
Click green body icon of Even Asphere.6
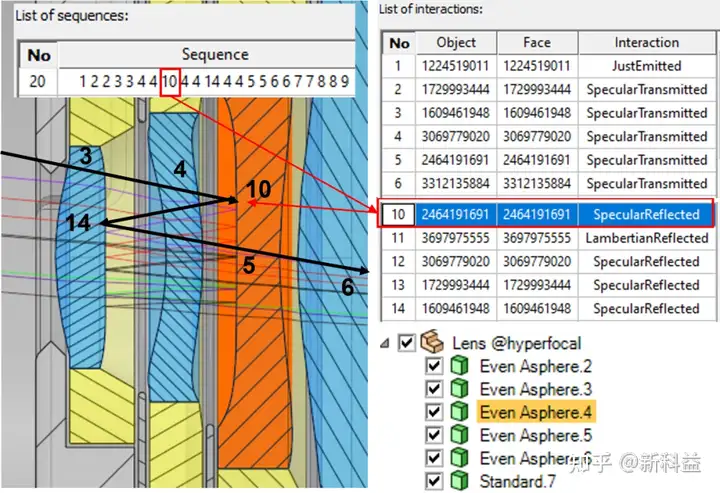[x=459, y=457]
